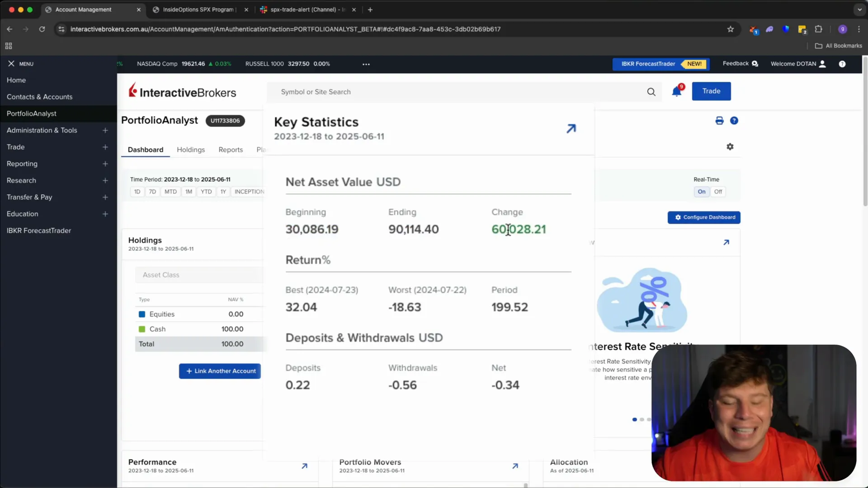Turn Real-Time Off

[x=718, y=192]
